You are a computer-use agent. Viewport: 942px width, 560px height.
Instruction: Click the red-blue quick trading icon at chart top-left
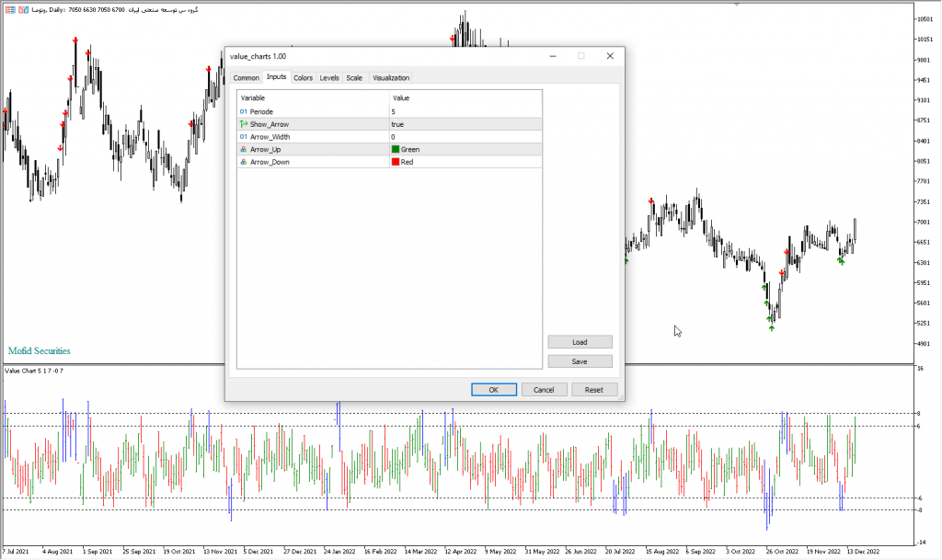click(x=9, y=9)
